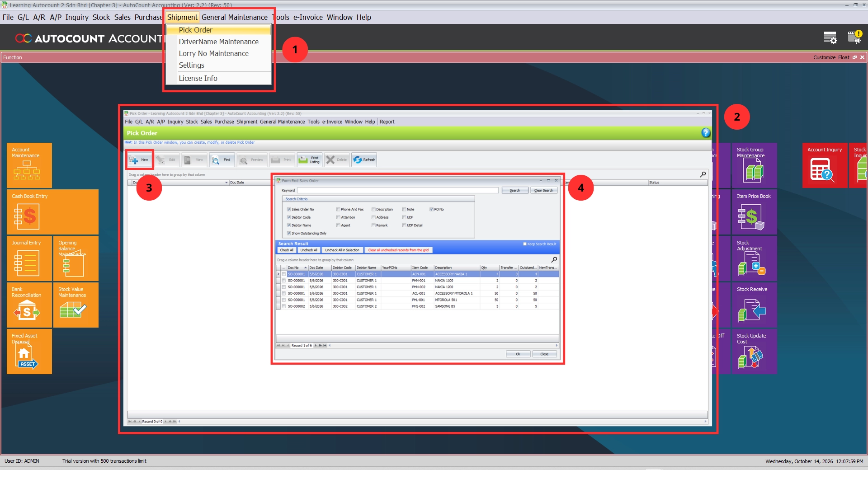Image resolution: width=868 pixels, height=488 pixels.
Task: Open the Cash Book Entry tile
Action: 52,212
